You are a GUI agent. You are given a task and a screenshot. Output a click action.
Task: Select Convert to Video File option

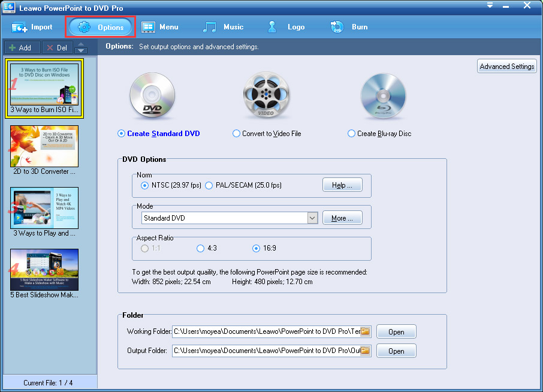pos(236,134)
